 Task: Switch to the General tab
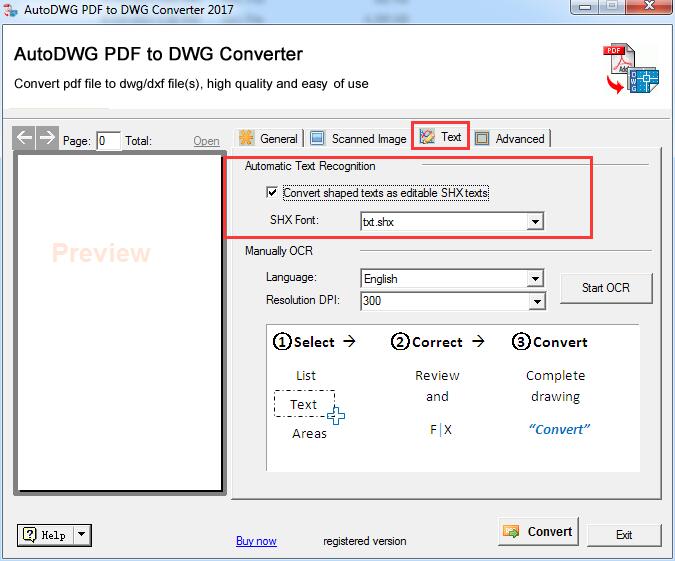(270, 138)
